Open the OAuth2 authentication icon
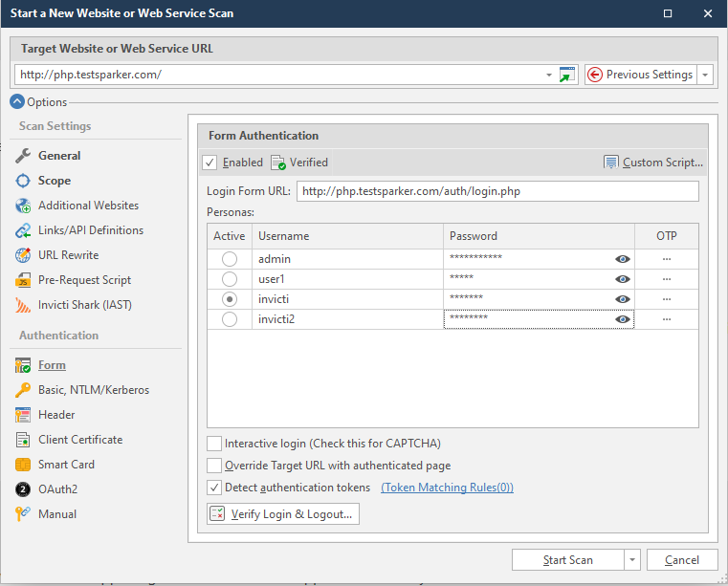Screen dimensions: 728x586 [x=23, y=489]
